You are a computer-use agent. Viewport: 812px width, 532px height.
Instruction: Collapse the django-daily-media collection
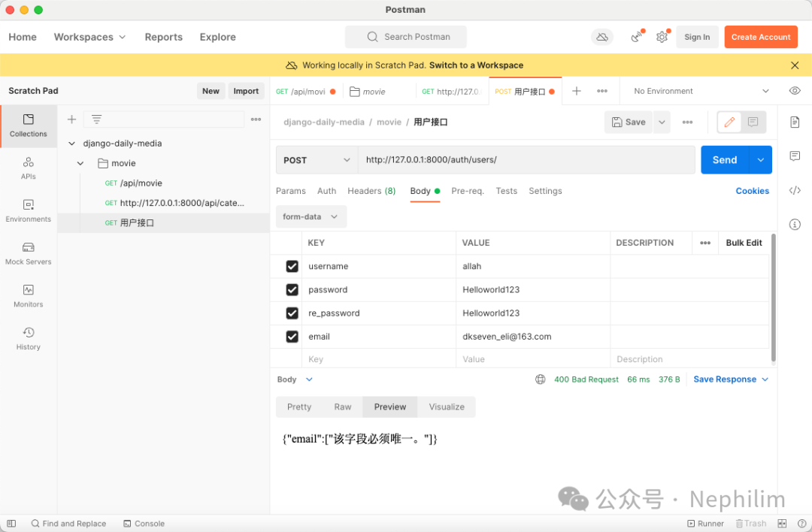click(72, 144)
